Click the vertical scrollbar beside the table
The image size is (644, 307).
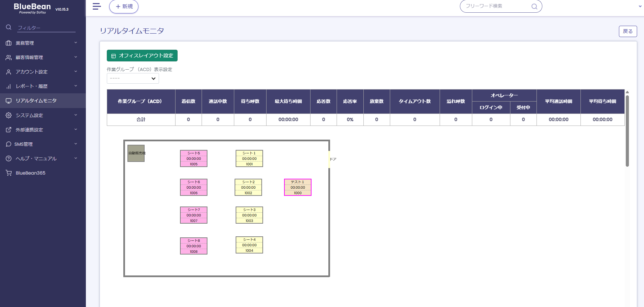pyautogui.click(x=627, y=130)
